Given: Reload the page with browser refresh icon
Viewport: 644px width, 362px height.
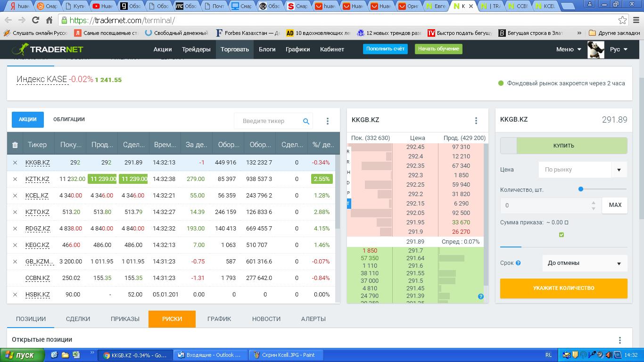Looking at the screenshot, I should pyautogui.click(x=35, y=20).
